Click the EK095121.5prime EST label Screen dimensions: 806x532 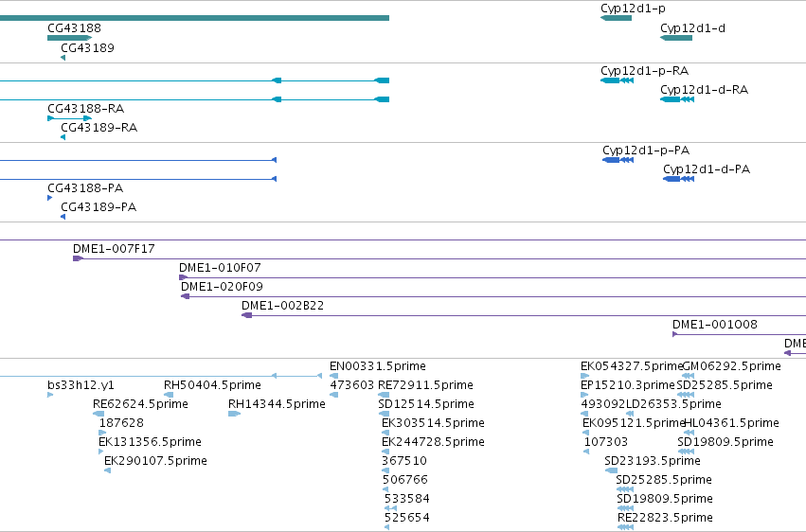pyautogui.click(x=634, y=424)
